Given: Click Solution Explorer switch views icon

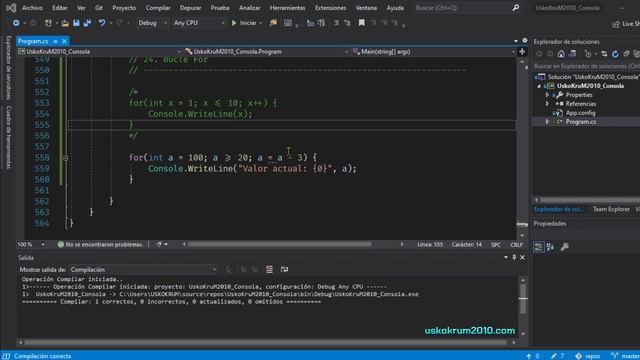Looking at the screenshot, I should [572, 54].
